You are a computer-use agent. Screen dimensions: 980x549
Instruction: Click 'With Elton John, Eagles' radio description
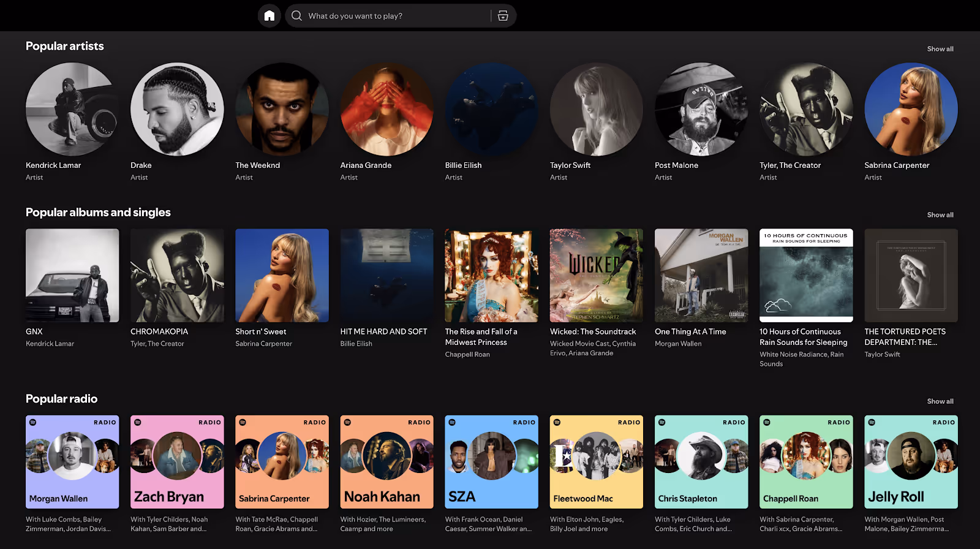(x=587, y=524)
